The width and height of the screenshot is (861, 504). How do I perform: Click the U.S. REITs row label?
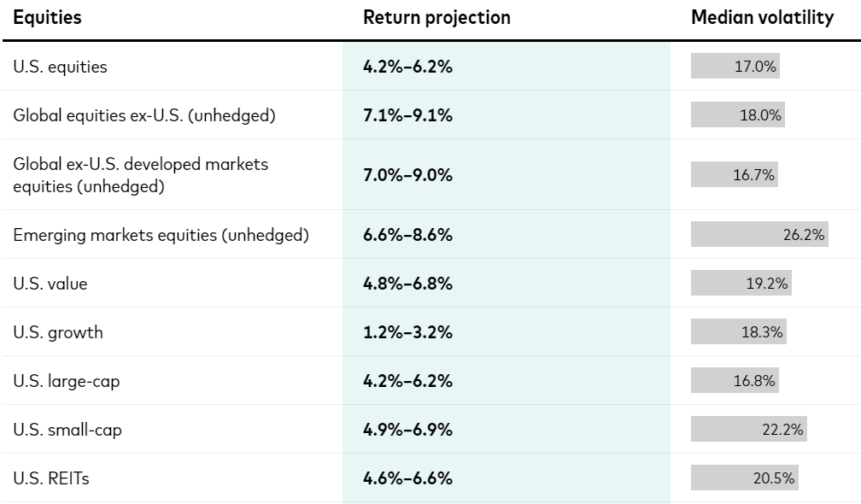(50, 478)
